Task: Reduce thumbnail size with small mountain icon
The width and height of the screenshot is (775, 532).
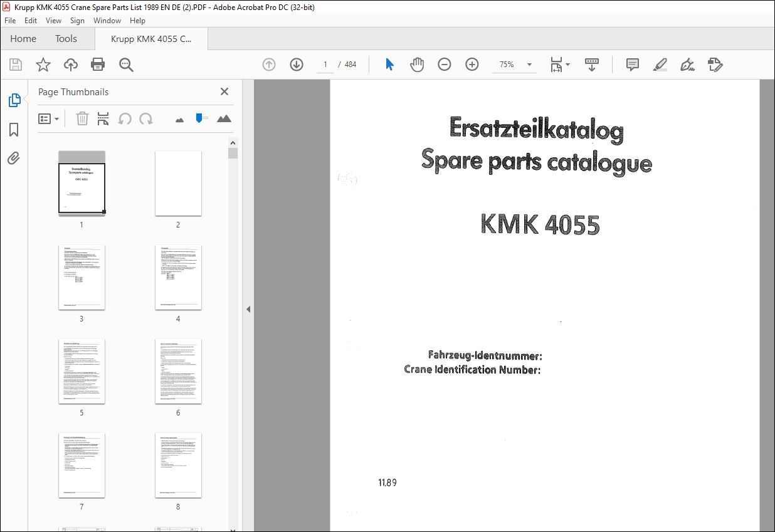Action: [x=179, y=119]
